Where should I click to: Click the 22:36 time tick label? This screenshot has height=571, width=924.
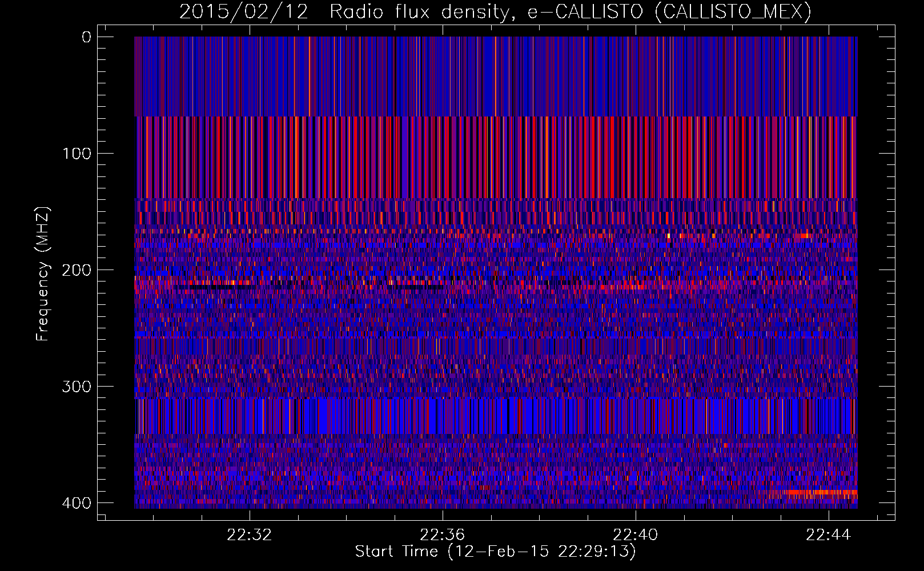[x=442, y=535]
